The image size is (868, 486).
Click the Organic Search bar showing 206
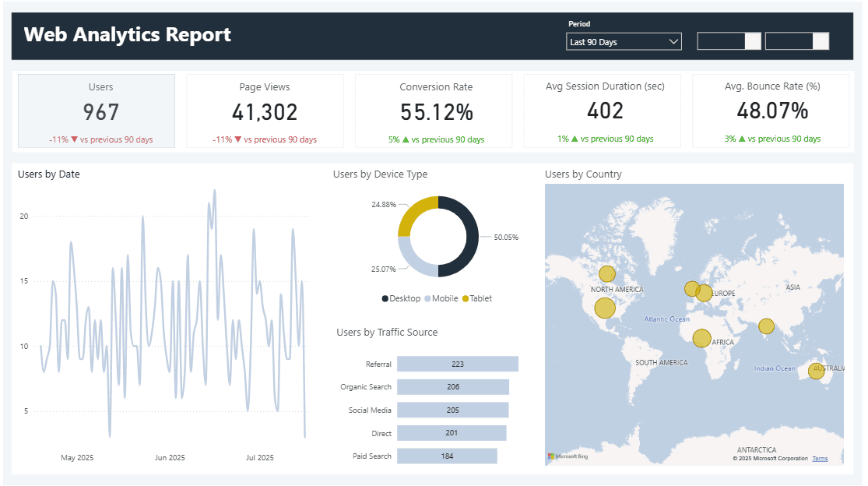452,387
